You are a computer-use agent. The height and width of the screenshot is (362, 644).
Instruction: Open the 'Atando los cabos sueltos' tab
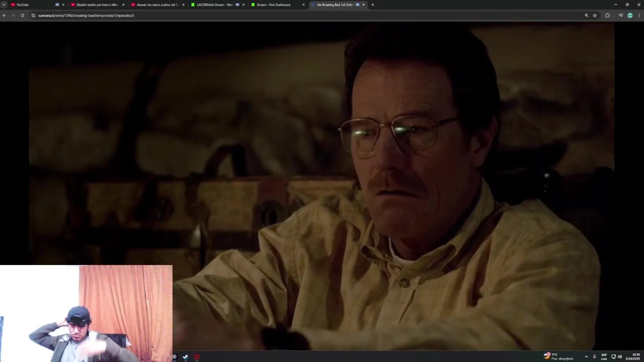157,5
